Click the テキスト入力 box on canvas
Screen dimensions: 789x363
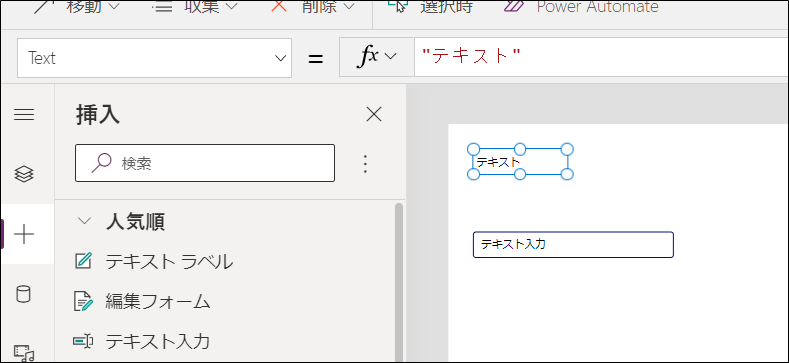point(573,245)
